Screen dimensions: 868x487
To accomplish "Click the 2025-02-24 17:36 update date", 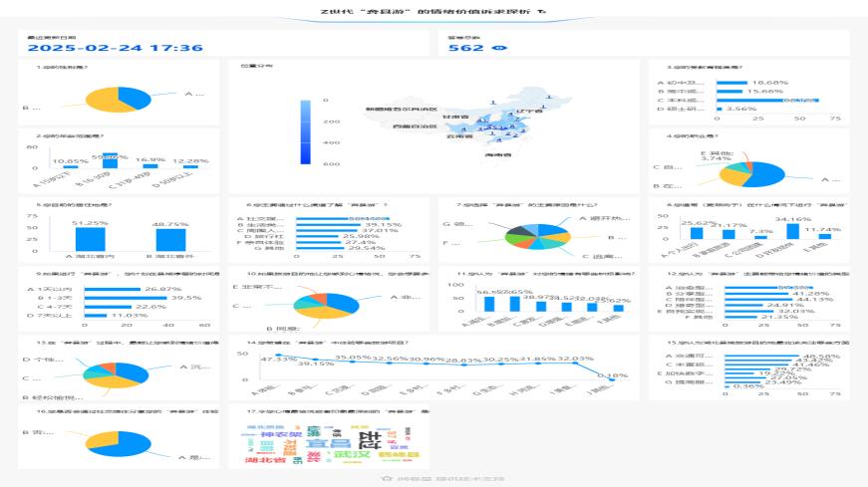I will [115, 48].
